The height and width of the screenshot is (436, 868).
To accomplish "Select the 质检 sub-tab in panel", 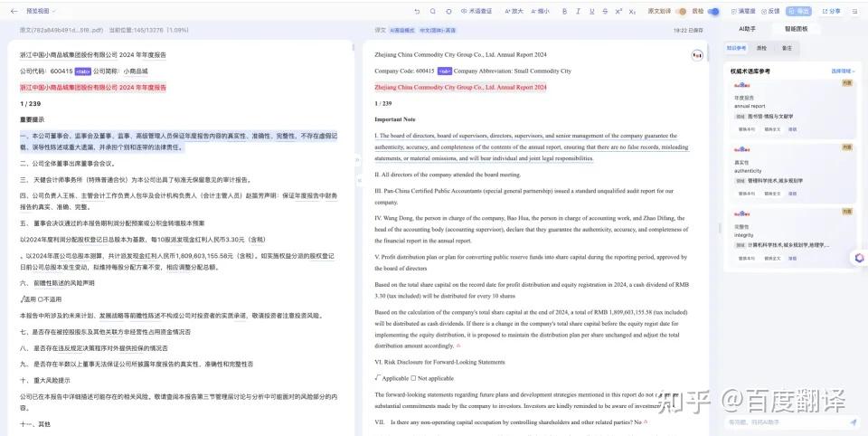I will [x=761, y=48].
